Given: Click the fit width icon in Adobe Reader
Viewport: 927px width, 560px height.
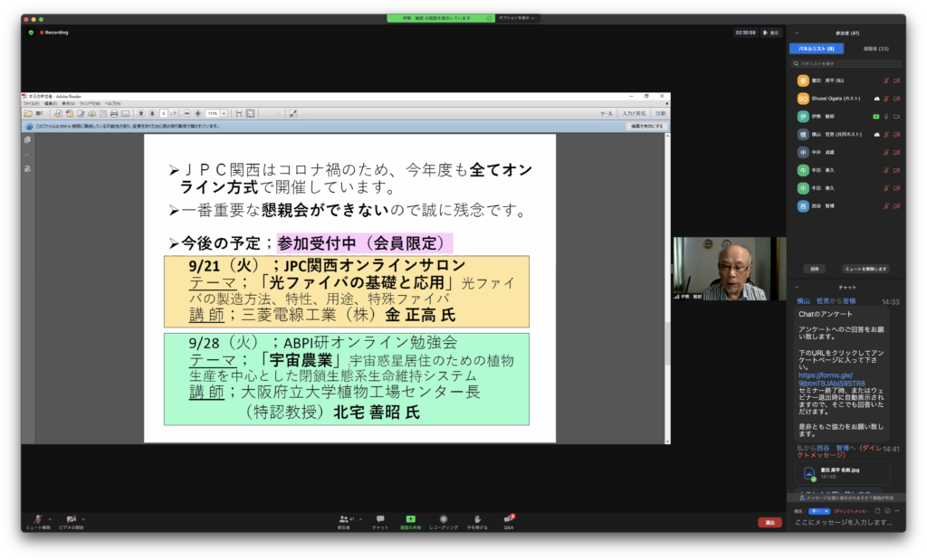Looking at the screenshot, I should tap(239, 113).
